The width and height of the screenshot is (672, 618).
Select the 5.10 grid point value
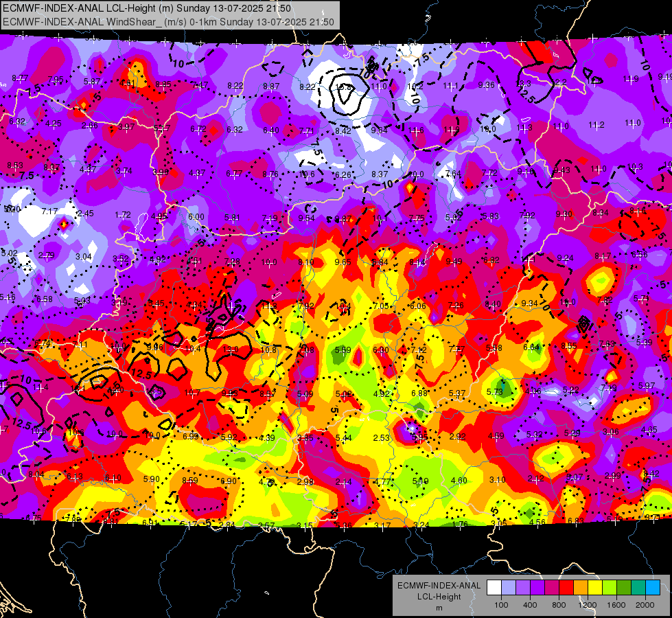tap(420, 481)
